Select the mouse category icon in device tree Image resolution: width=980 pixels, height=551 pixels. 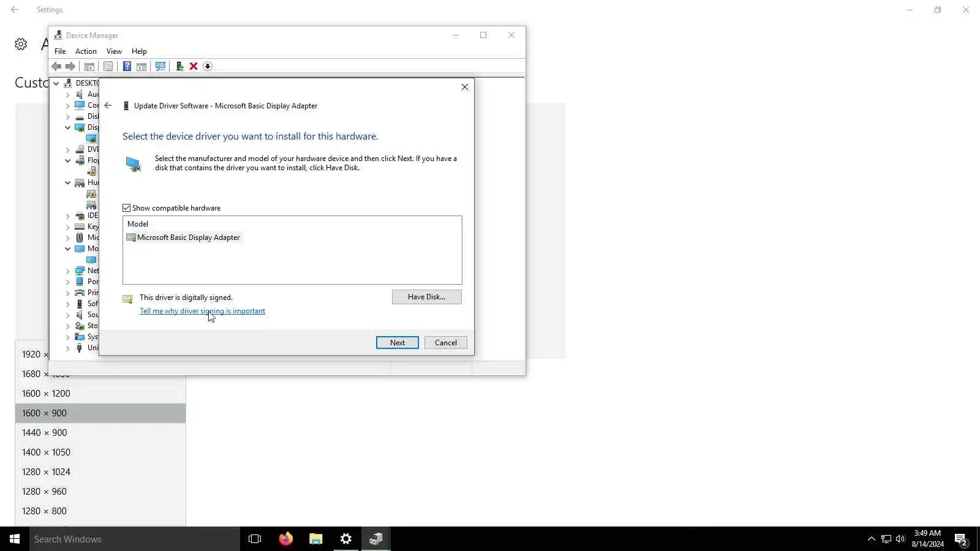click(80, 238)
